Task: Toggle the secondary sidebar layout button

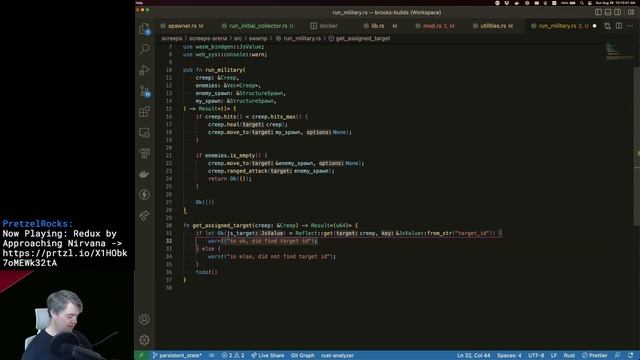Action: [x=618, y=12]
